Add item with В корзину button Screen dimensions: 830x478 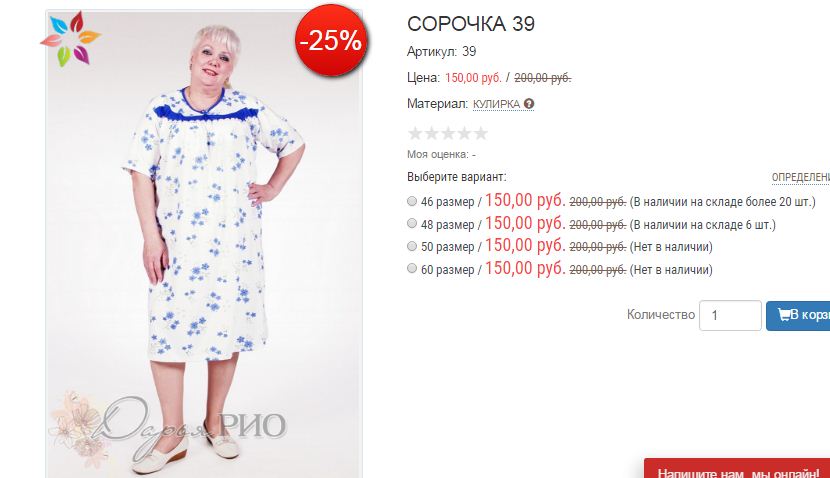click(798, 315)
